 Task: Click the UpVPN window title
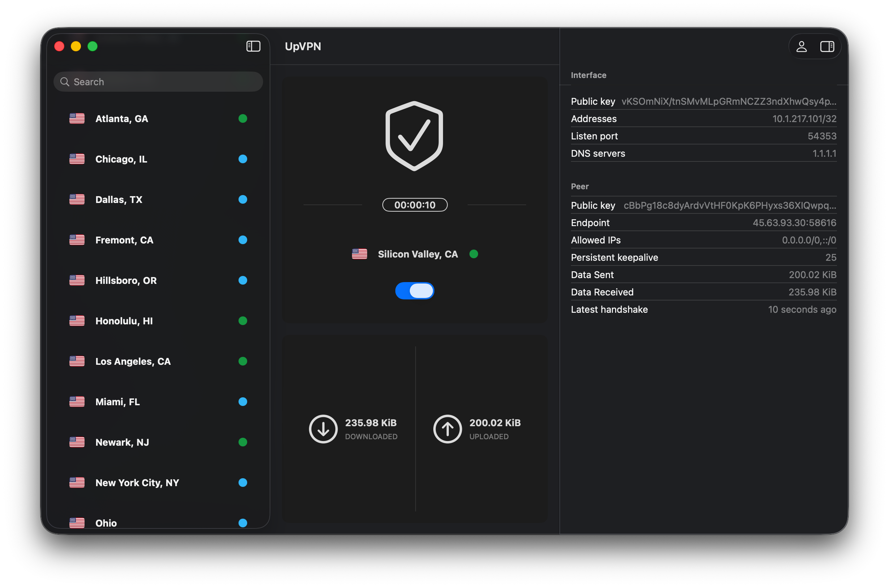[303, 47]
